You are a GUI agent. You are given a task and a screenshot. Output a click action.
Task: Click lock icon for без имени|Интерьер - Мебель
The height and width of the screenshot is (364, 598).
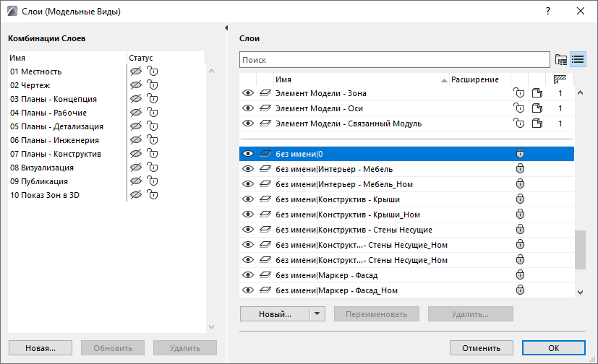520,169
